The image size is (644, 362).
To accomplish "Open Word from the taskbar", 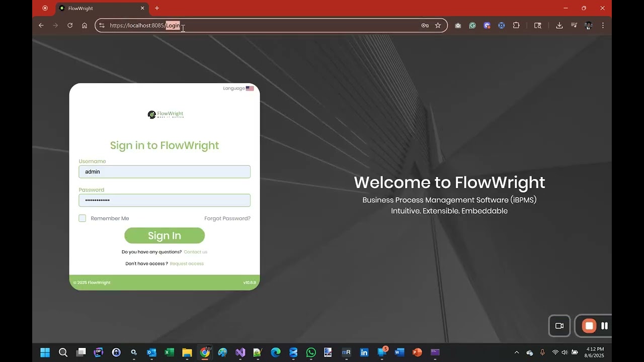I will click(x=399, y=352).
